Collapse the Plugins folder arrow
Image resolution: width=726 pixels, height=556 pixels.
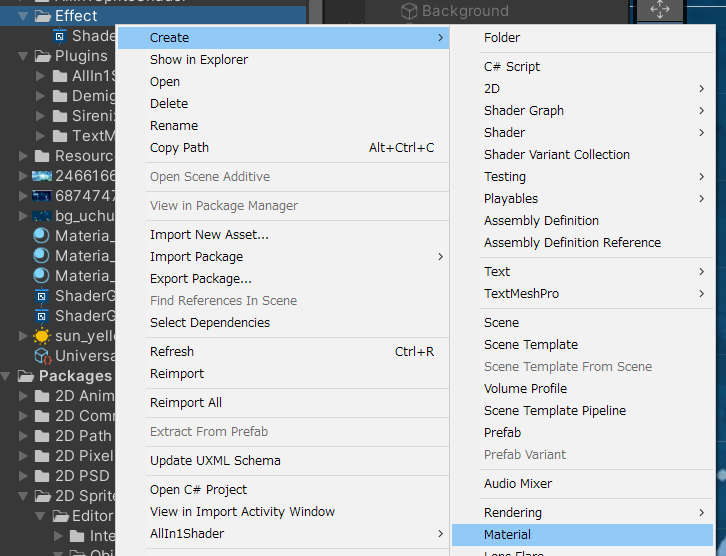coord(23,56)
